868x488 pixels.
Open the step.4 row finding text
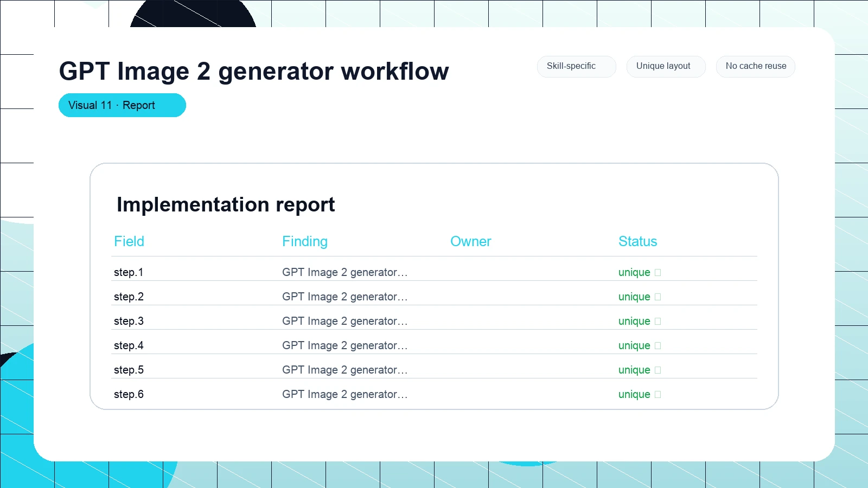(345, 345)
